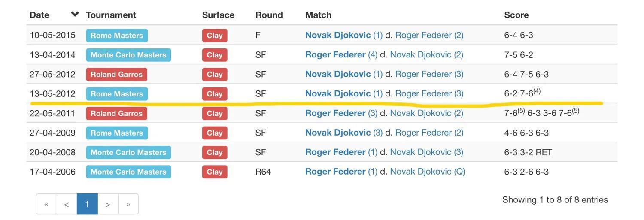Open Novak Djokovic link in 10-05-2015 match
This screenshot has height=220, width=644.
click(x=338, y=35)
